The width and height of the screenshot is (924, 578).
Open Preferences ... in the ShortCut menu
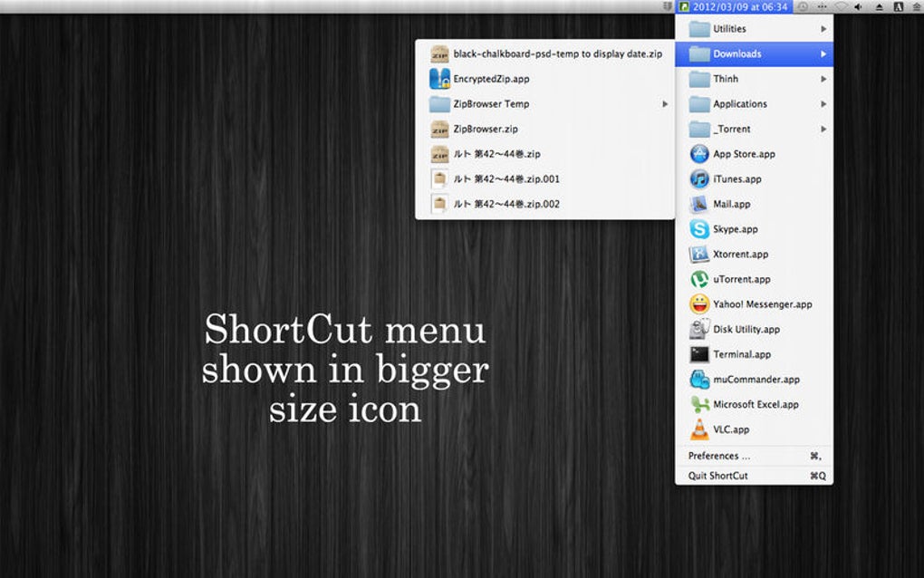754,456
